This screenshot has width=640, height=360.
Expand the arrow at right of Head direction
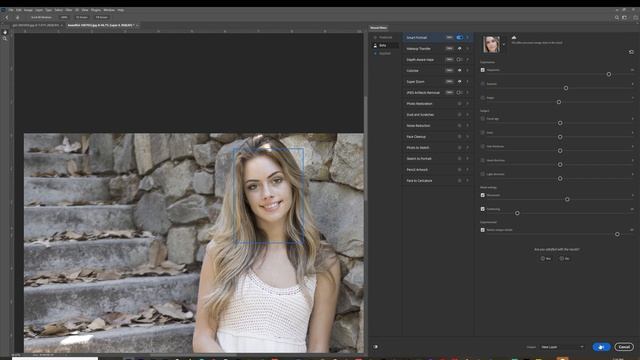633,160
